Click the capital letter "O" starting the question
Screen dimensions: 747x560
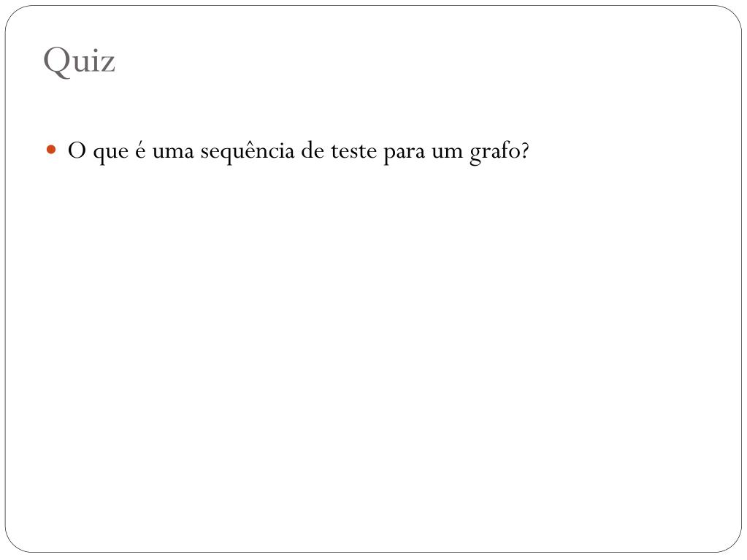77,150
